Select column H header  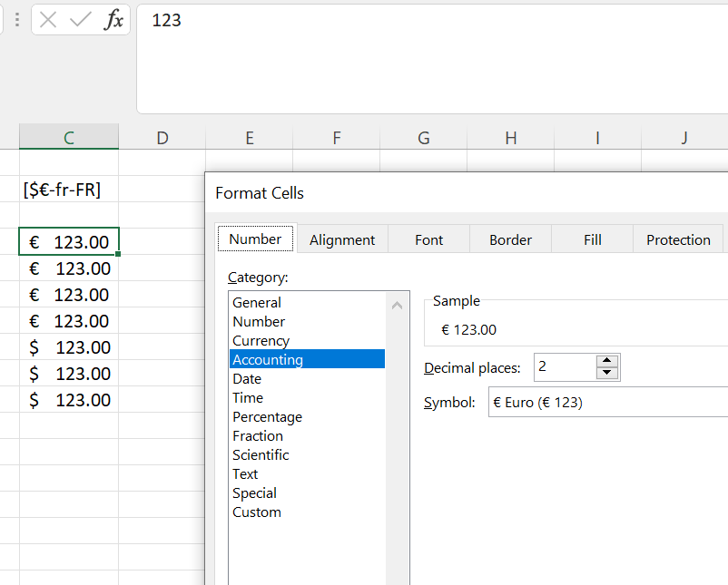(x=511, y=138)
